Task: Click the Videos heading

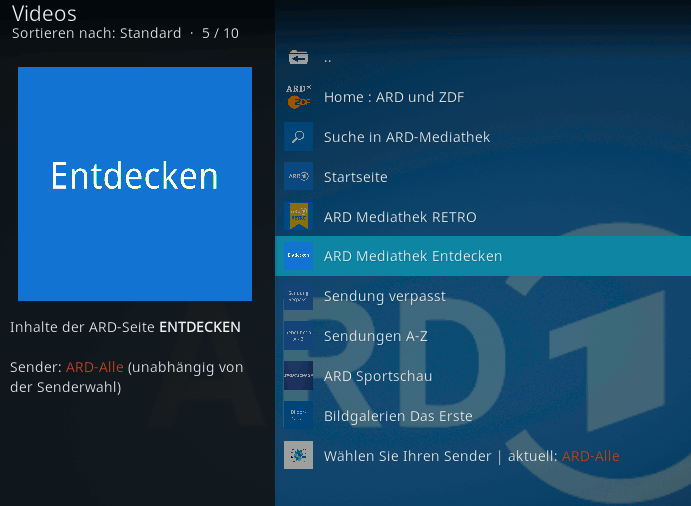Action: pos(44,13)
